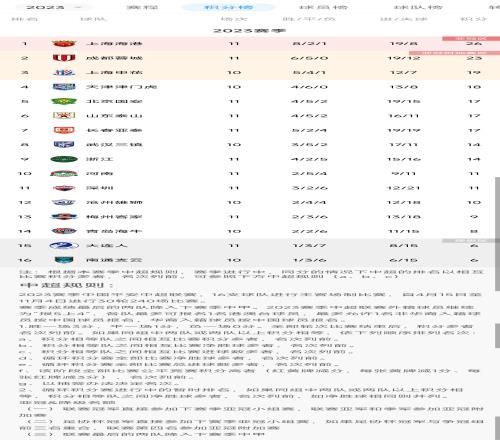Click the 天津津门虎 team logo

tap(64, 87)
